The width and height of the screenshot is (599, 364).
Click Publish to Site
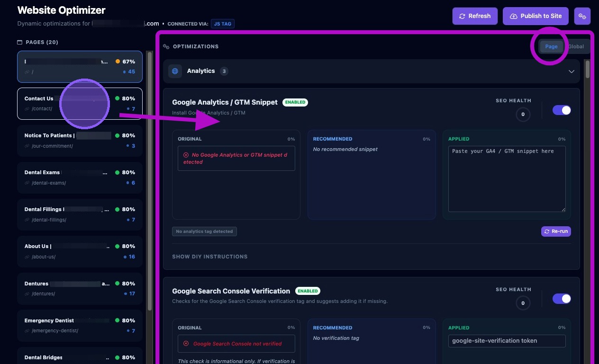[535, 16]
